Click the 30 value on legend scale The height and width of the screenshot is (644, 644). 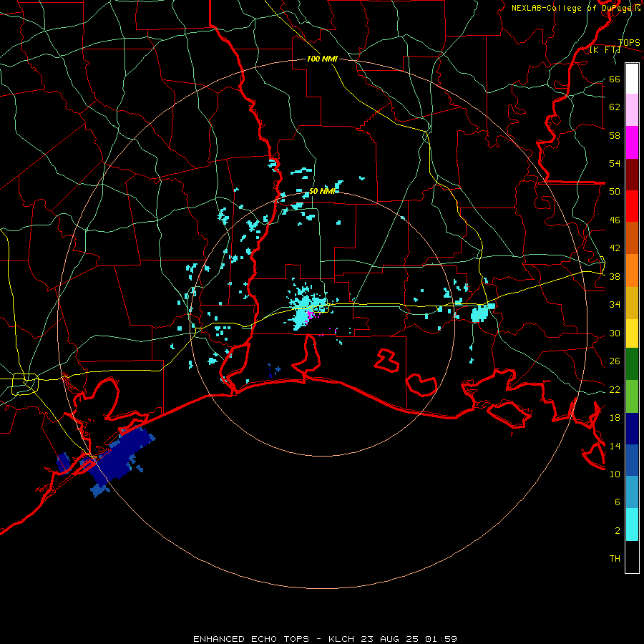coord(615,333)
